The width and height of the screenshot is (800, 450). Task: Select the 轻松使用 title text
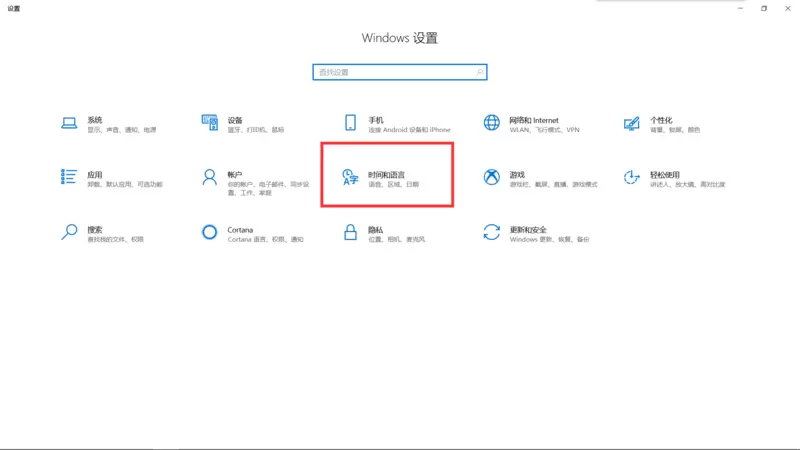[x=665, y=174]
